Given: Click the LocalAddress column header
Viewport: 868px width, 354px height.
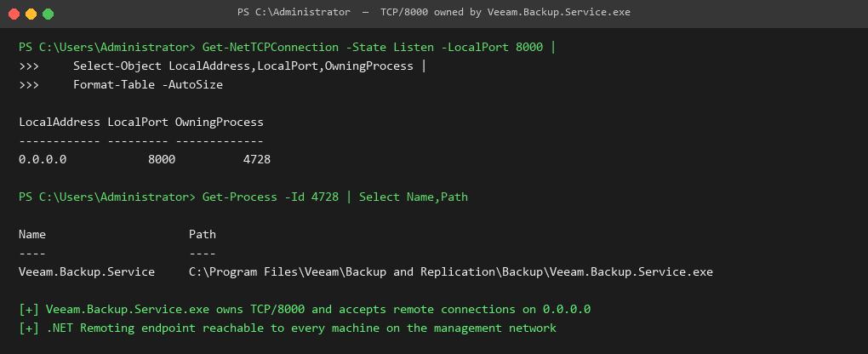Looking at the screenshot, I should (60, 123).
